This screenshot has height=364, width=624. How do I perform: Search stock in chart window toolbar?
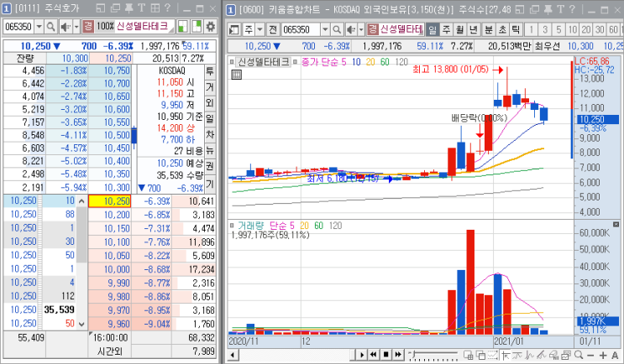pos(337,29)
